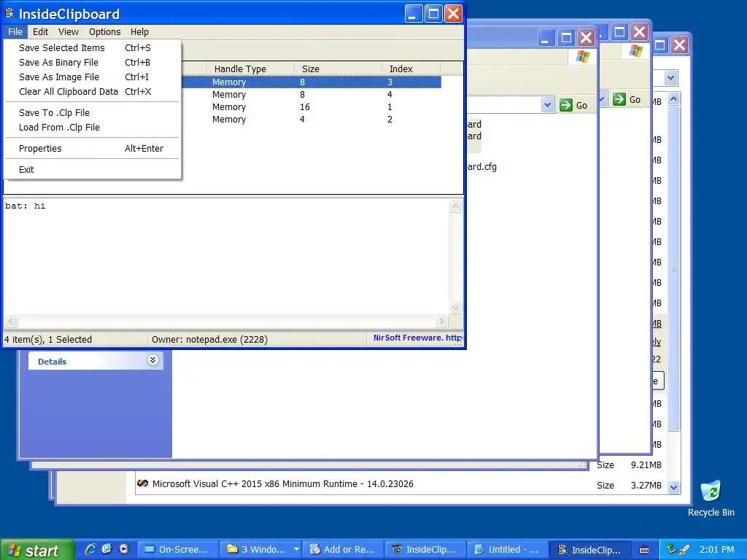Sort by Index column header
747x560 pixels.
[411, 69]
